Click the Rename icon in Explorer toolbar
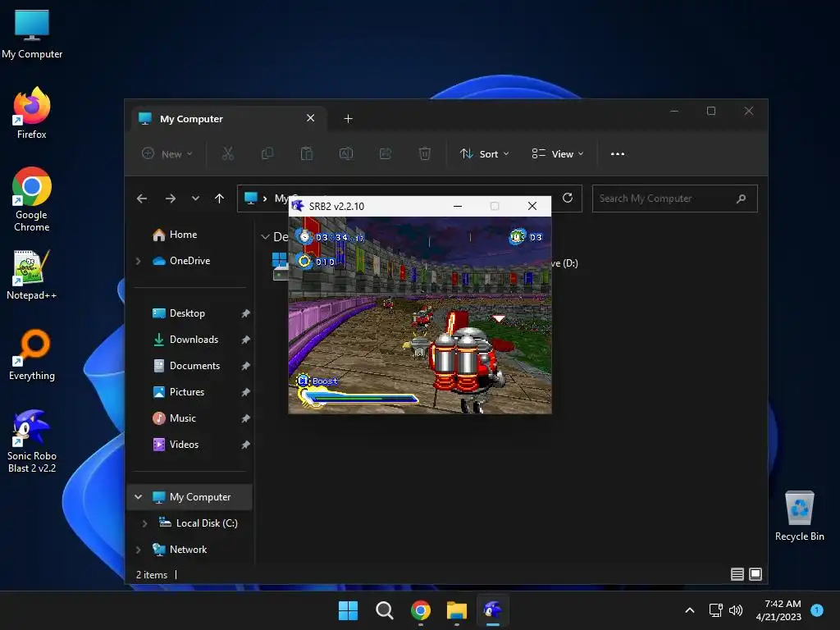 pyautogui.click(x=346, y=153)
